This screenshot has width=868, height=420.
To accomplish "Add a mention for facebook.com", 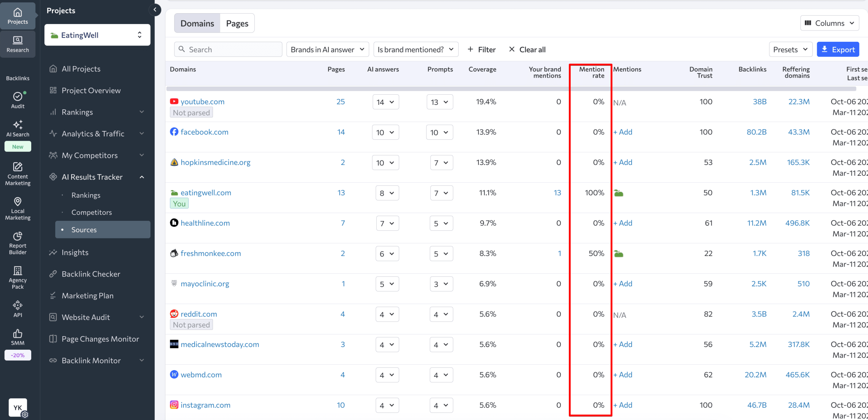I will coord(622,132).
